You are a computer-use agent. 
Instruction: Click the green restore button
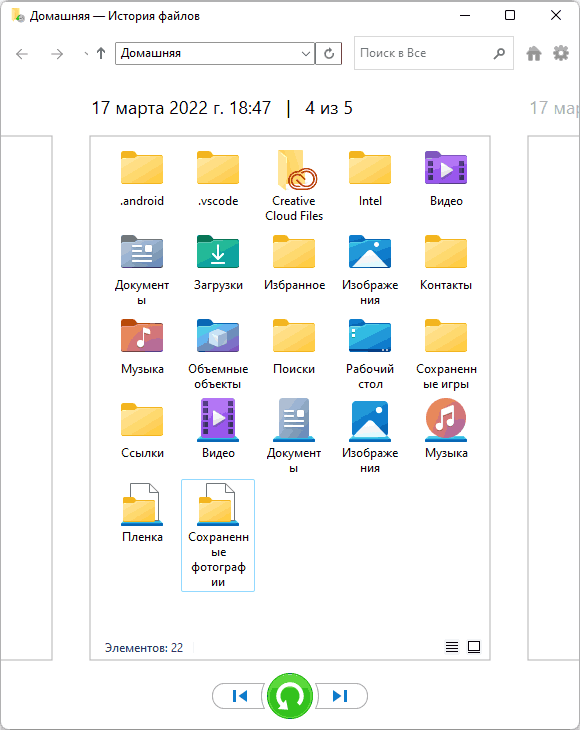290,696
